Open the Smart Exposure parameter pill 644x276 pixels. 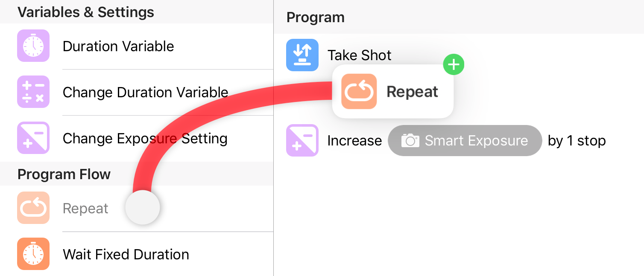[465, 140]
